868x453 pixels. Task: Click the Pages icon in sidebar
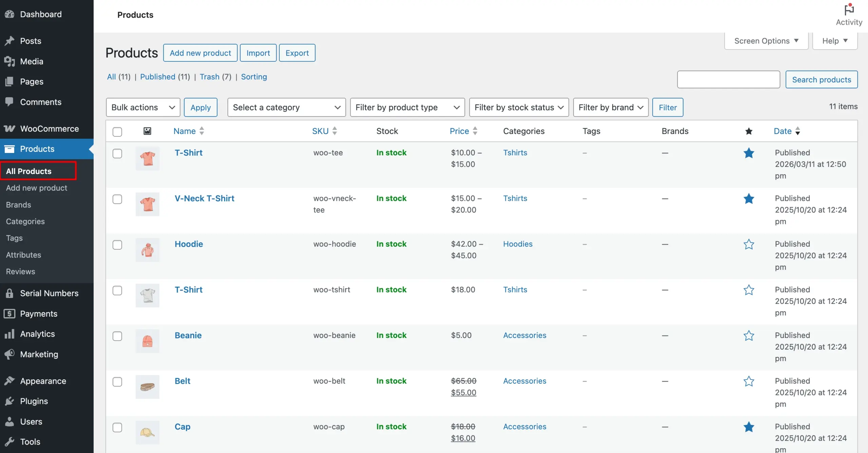coord(9,81)
